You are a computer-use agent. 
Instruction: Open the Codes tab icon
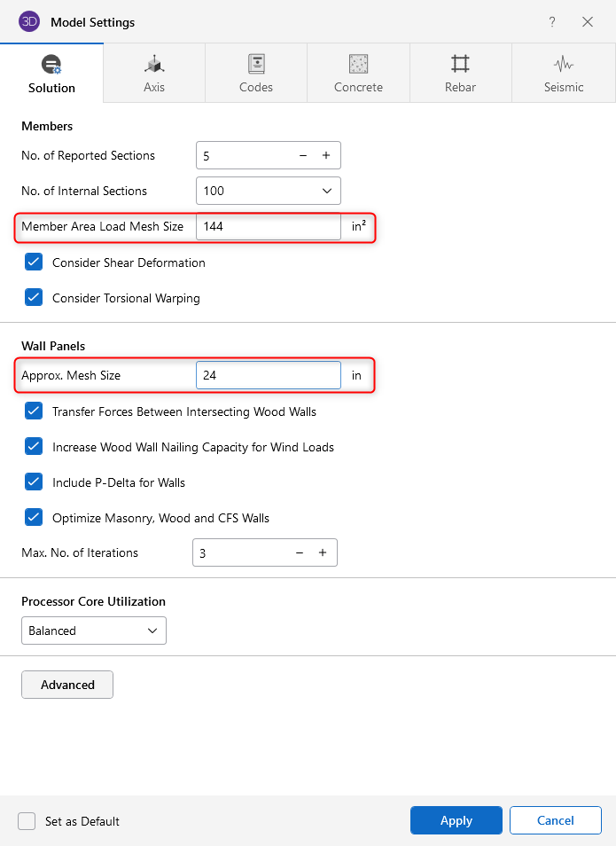click(256, 65)
